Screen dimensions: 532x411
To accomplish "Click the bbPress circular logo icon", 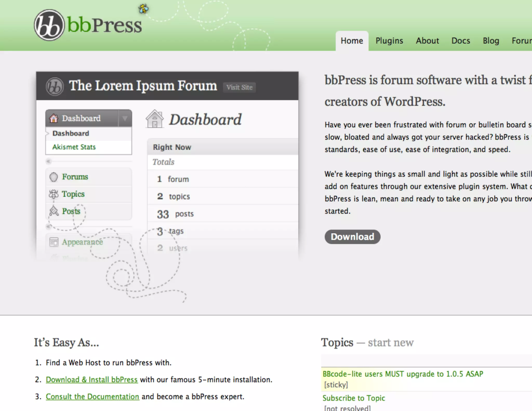I will click(49, 25).
